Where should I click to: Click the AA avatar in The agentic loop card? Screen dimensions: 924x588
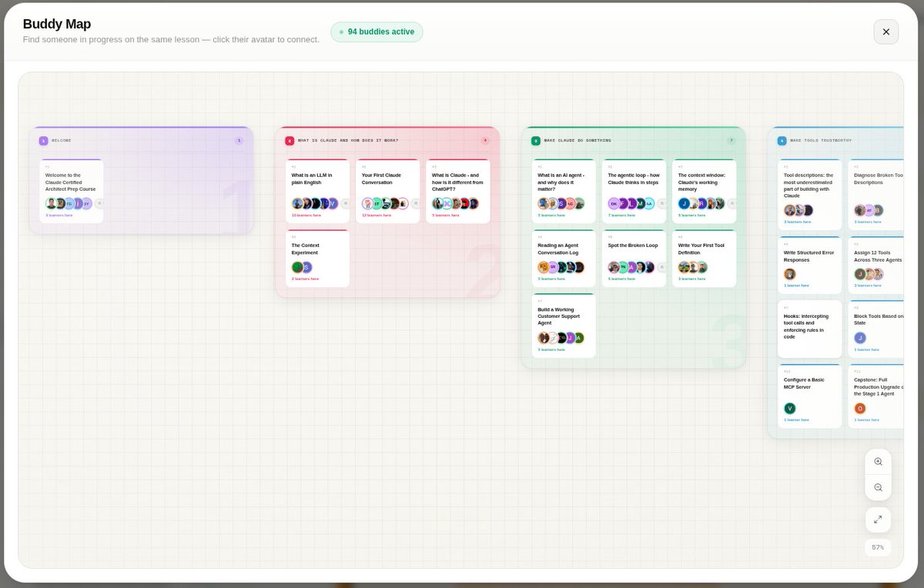click(x=649, y=203)
